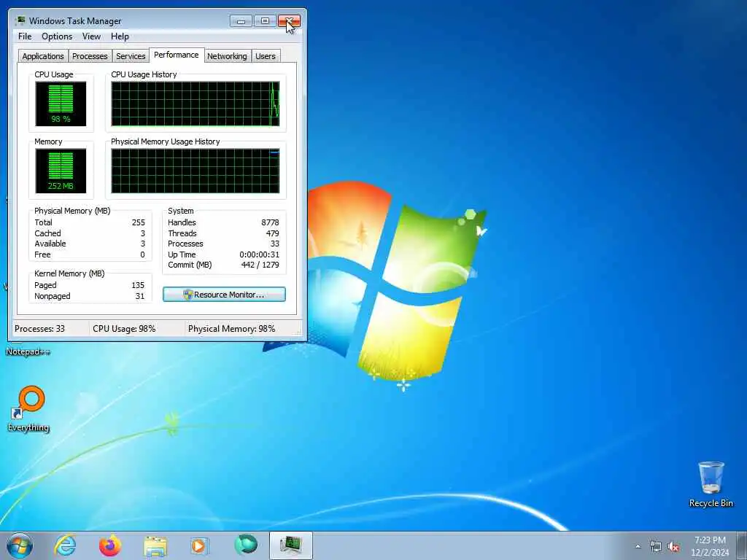747x560 pixels.
Task: Click the taskbar clock showing 7:23 PM
Action: pyautogui.click(x=710, y=545)
